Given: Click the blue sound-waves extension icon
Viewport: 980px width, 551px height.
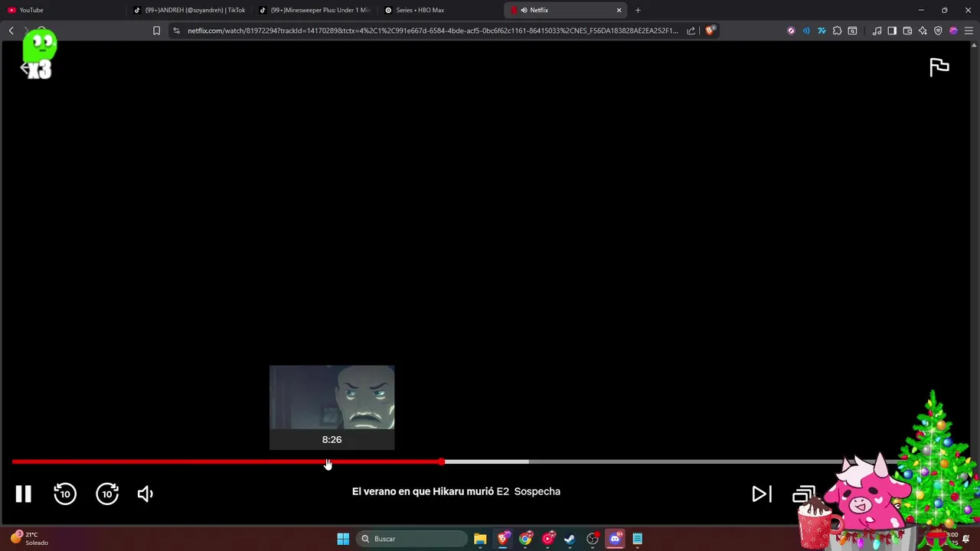Looking at the screenshot, I should (806, 31).
